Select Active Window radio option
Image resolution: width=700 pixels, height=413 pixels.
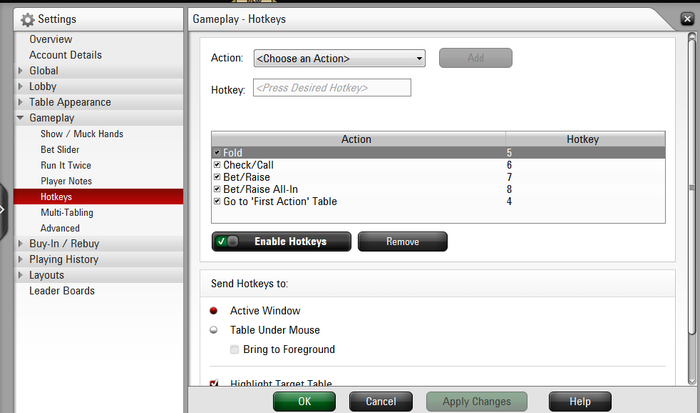213,310
